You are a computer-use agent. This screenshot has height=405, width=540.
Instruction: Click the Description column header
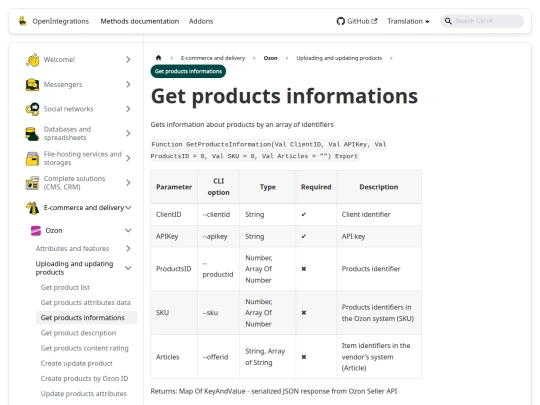pyautogui.click(x=379, y=187)
